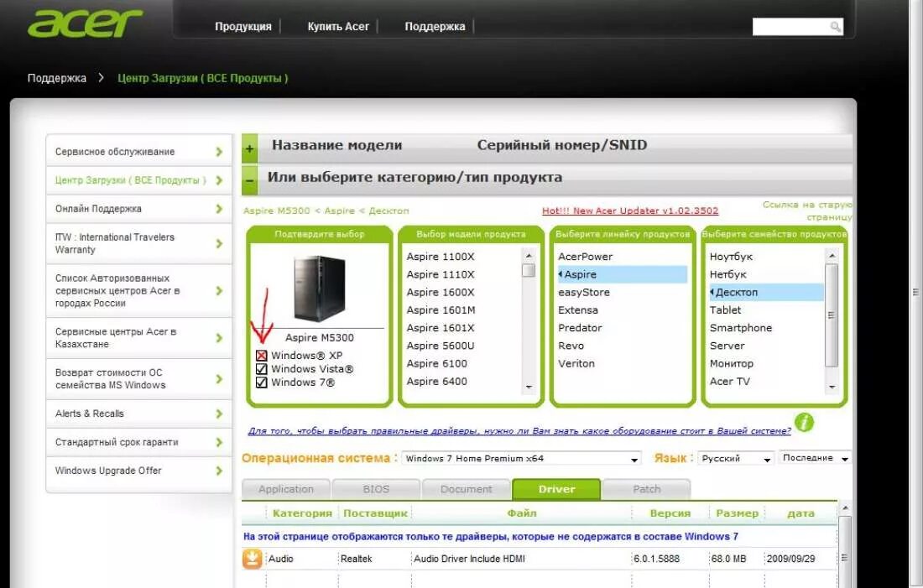Image resolution: width=923 pixels, height=588 pixels.
Task: Click arrow next to Windows Upgrade Offer
Action: [219, 471]
